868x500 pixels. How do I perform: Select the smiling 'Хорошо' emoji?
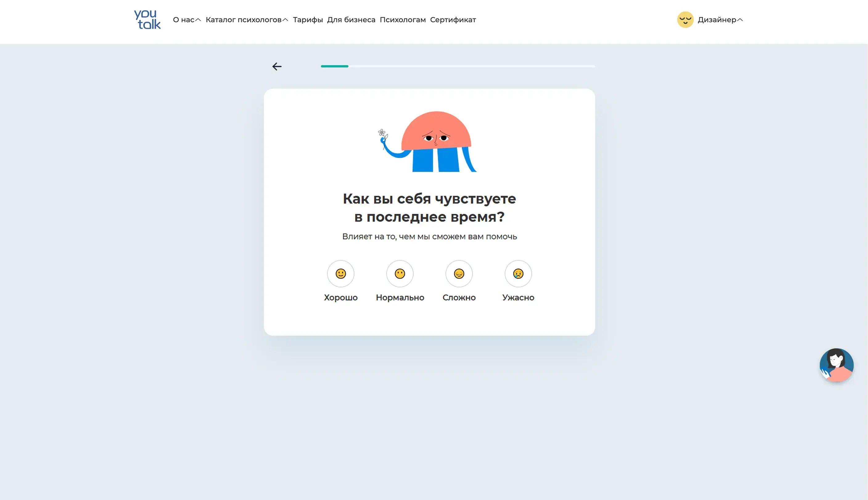(x=340, y=274)
